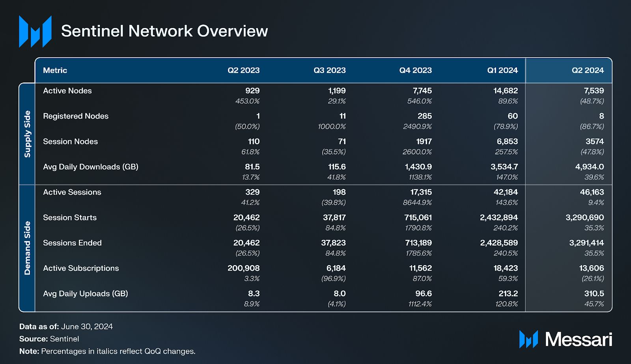This screenshot has height=364, width=631.
Task: Click the Session Nodes value 1917
Action: click(424, 141)
